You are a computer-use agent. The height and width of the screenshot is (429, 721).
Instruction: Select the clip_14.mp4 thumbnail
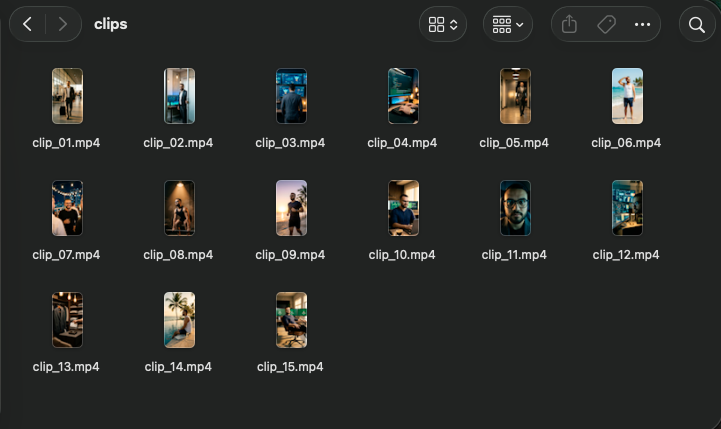pyautogui.click(x=179, y=320)
